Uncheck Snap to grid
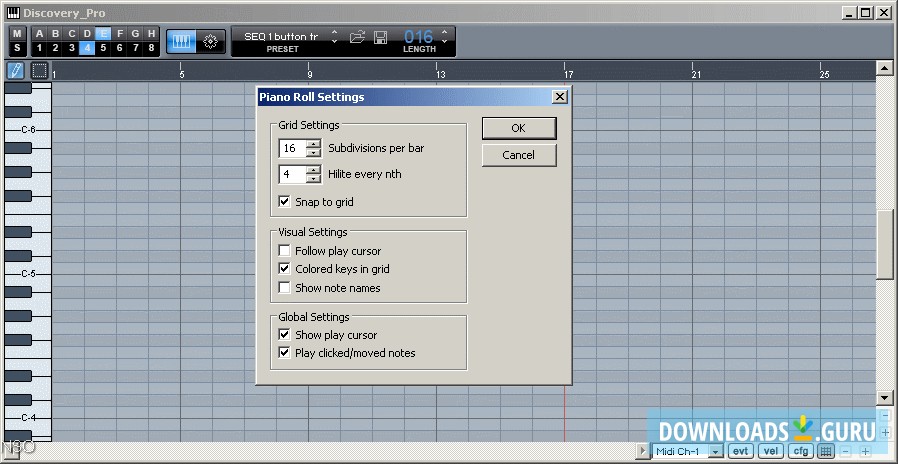This screenshot has height=464, width=898. [284, 202]
